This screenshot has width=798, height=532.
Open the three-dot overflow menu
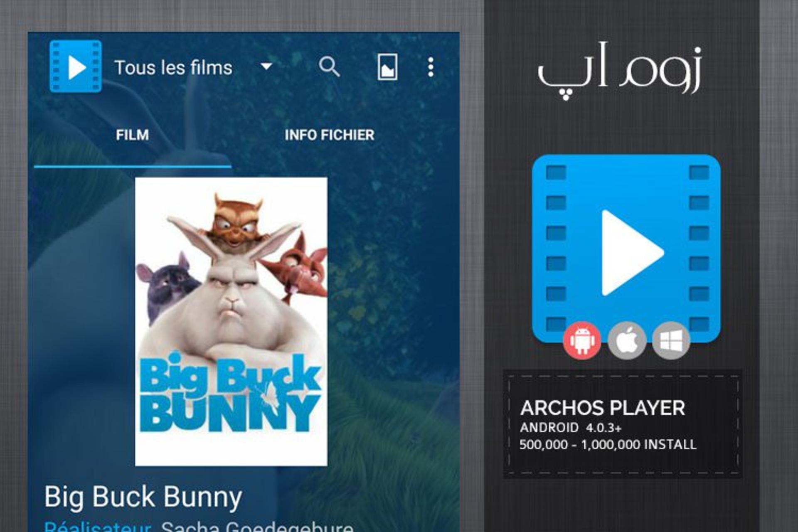[431, 67]
